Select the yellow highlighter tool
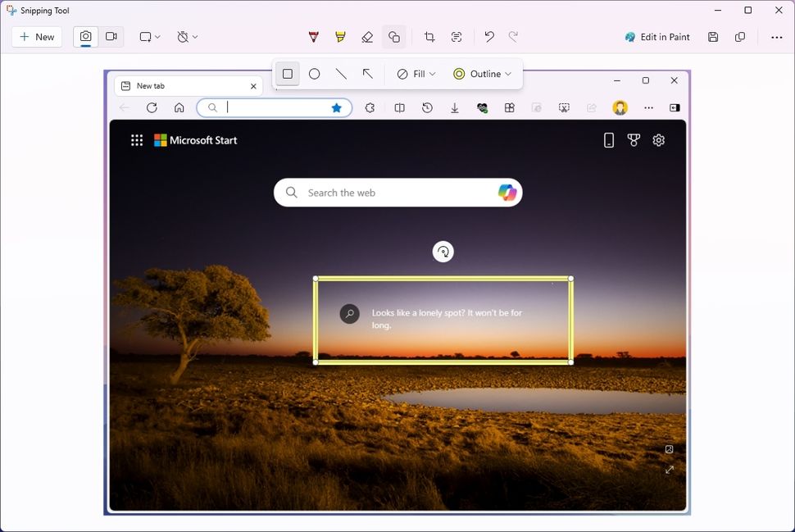The height and width of the screenshot is (532, 795). [x=339, y=37]
